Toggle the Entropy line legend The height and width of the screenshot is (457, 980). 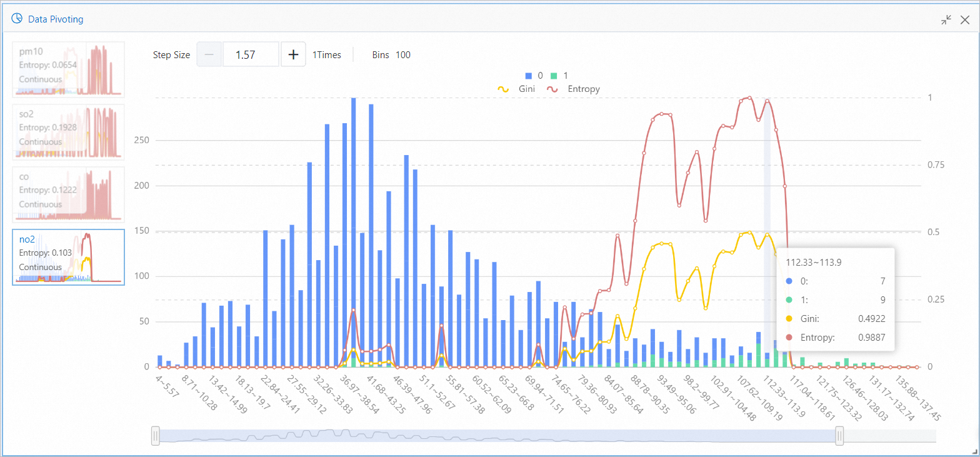[x=573, y=89]
